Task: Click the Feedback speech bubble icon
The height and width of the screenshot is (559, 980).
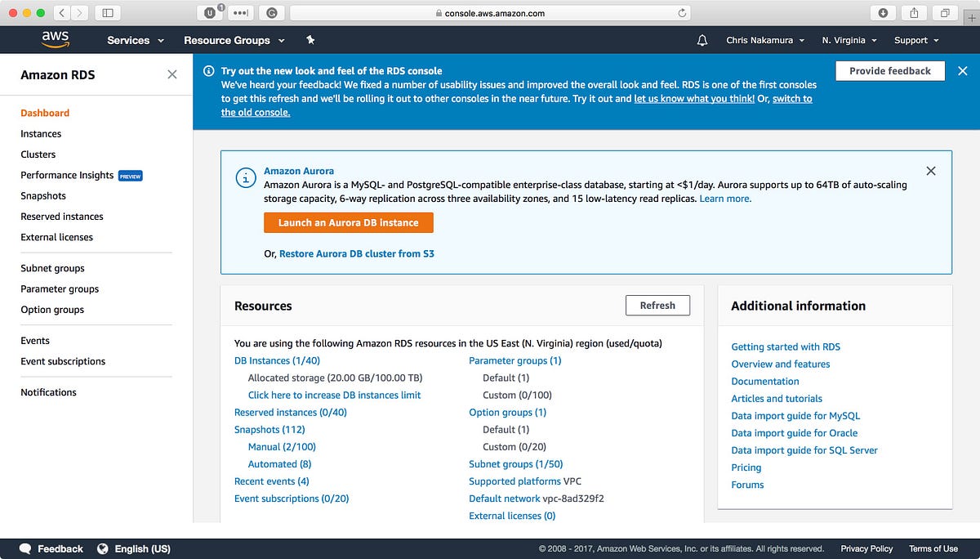Action: pyautogui.click(x=25, y=549)
